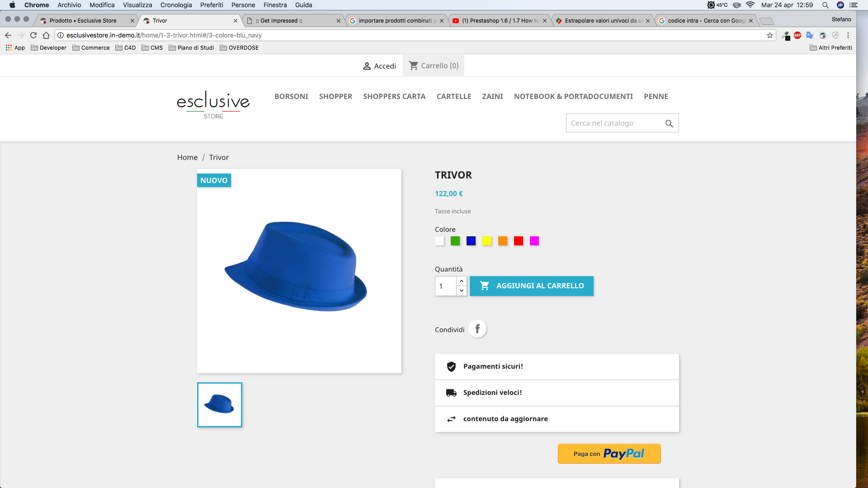Switch to the Get impressed tab

pos(279,21)
